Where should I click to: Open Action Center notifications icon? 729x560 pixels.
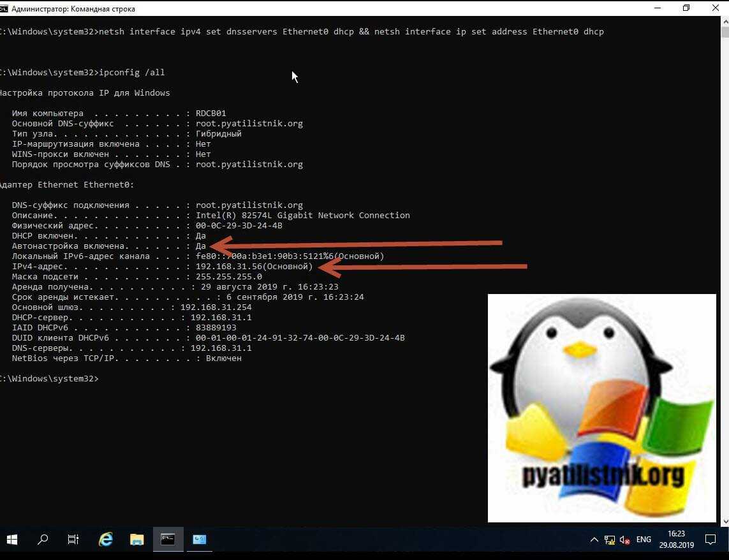point(711,540)
